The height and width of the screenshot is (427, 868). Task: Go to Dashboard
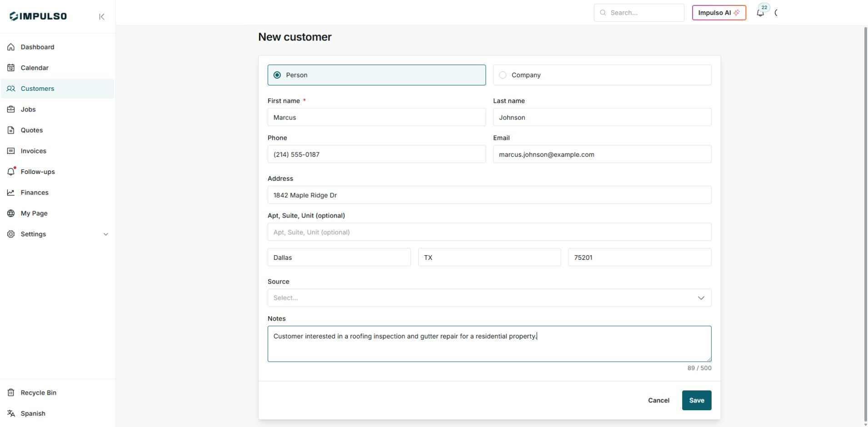pyautogui.click(x=57, y=47)
